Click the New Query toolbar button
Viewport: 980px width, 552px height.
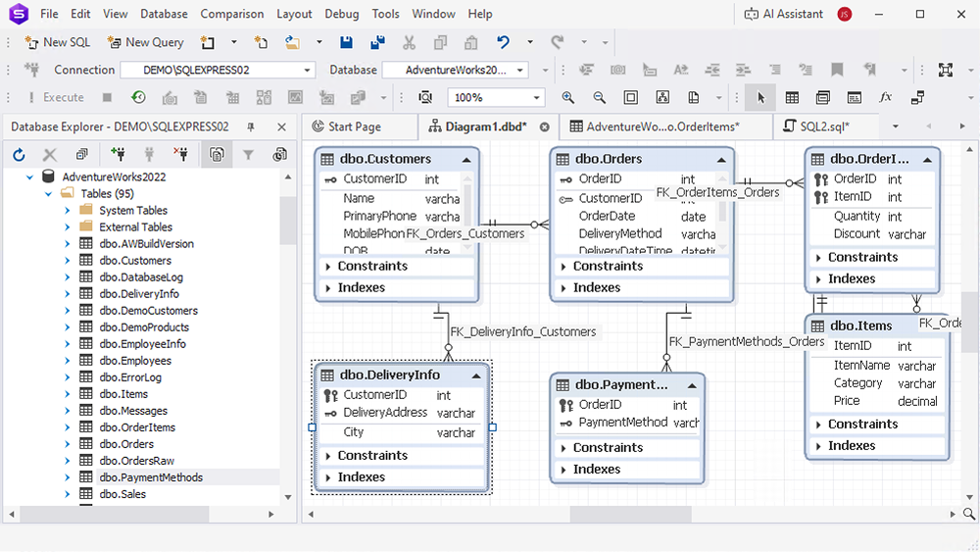coord(145,42)
